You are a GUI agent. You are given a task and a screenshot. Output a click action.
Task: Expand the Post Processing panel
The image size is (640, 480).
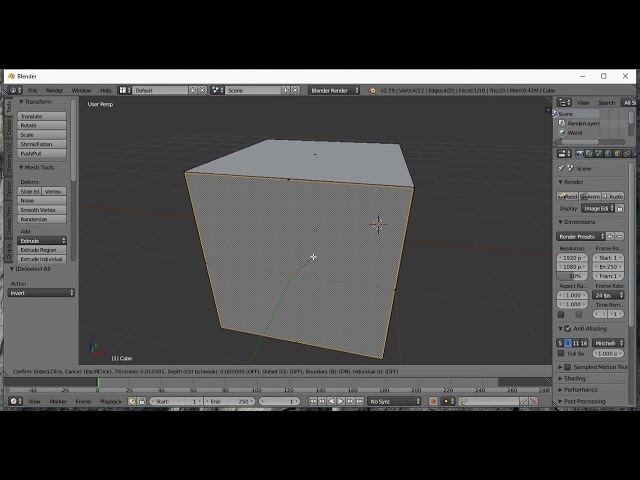point(582,401)
